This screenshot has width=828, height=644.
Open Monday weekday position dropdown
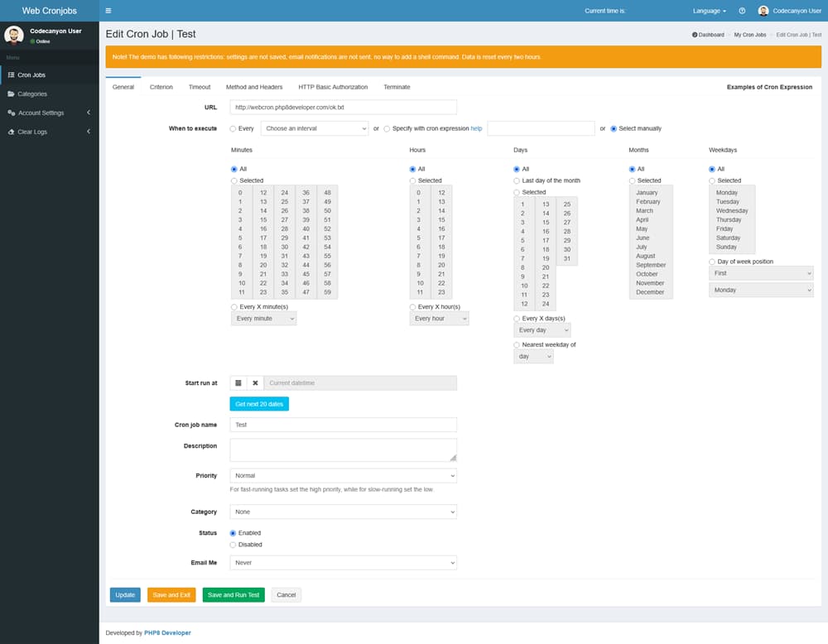(x=761, y=290)
